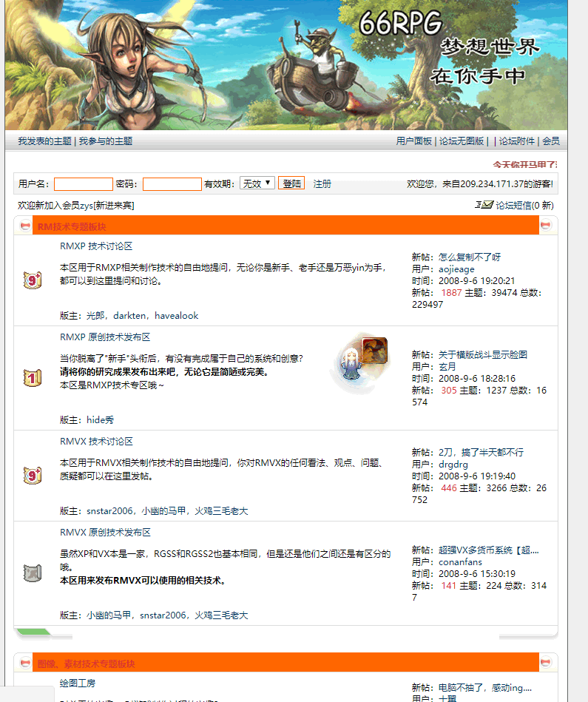This screenshot has width=588, height=702.
Task: Open moderator 小幽的马甲 in RMVX 原创技术发布区
Action: pyautogui.click(x=109, y=615)
